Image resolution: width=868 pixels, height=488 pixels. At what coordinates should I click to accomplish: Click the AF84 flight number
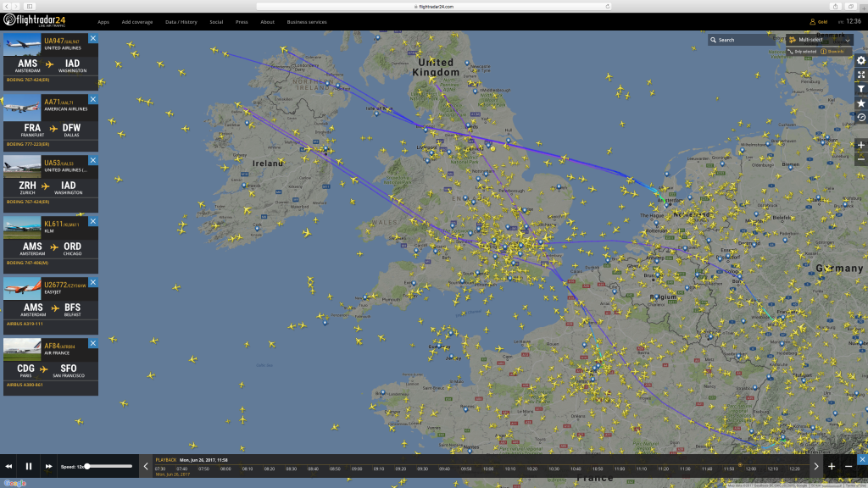tap(52, 346)
